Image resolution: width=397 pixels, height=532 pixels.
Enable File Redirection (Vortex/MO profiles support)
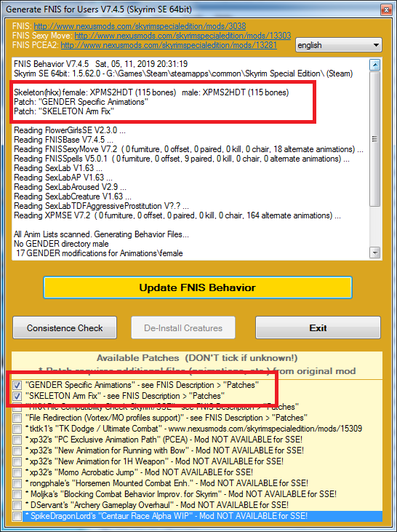(x=17, y=418)
